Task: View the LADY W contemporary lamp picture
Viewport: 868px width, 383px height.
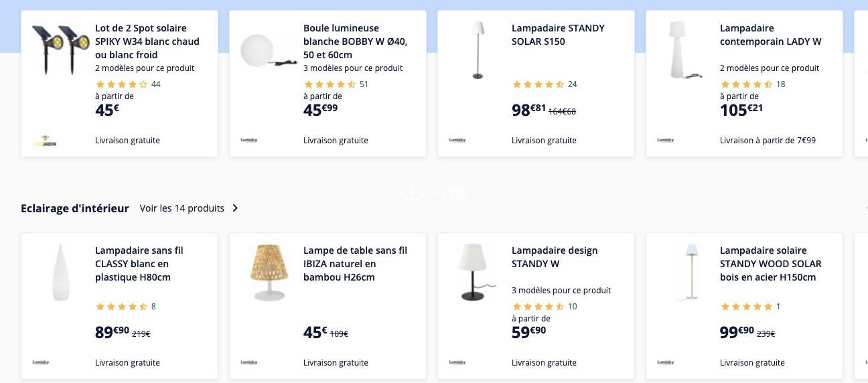Action: tap(683, 50)
